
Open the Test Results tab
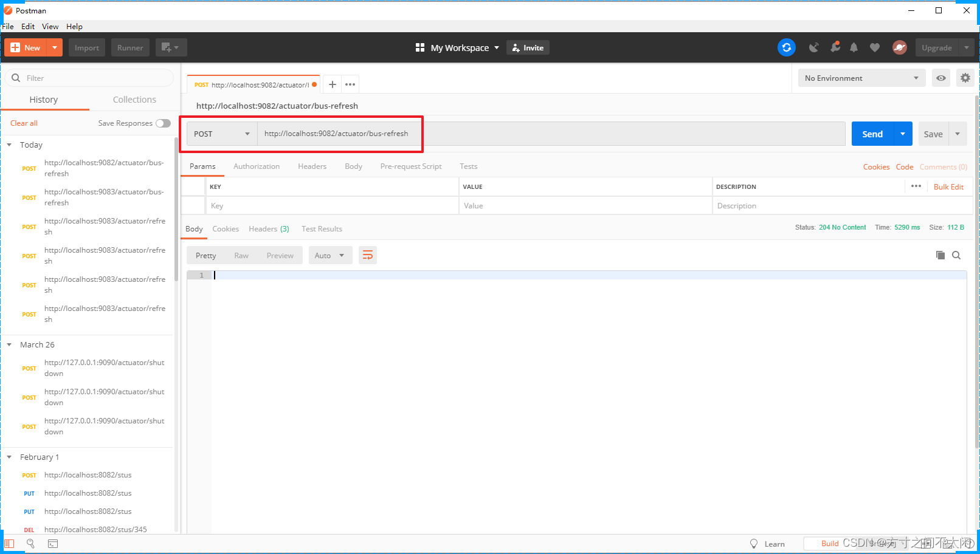322,228
